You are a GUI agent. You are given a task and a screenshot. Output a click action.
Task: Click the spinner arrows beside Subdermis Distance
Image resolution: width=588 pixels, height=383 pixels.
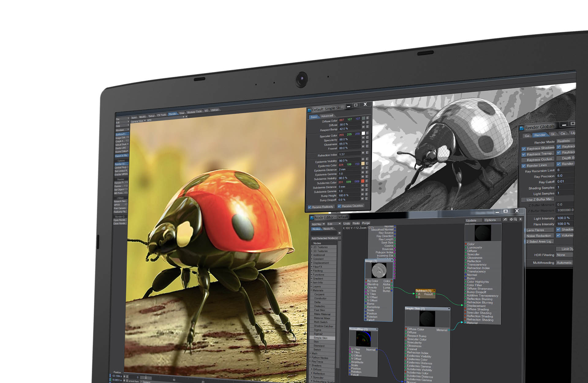363,185
